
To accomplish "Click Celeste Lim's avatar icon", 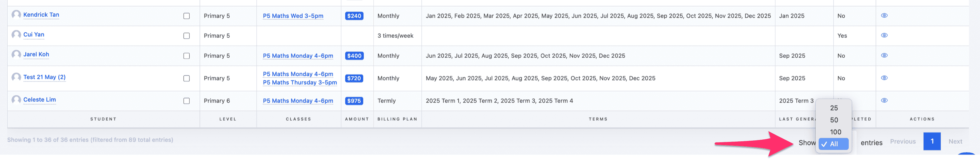I will tap(16, 100).
